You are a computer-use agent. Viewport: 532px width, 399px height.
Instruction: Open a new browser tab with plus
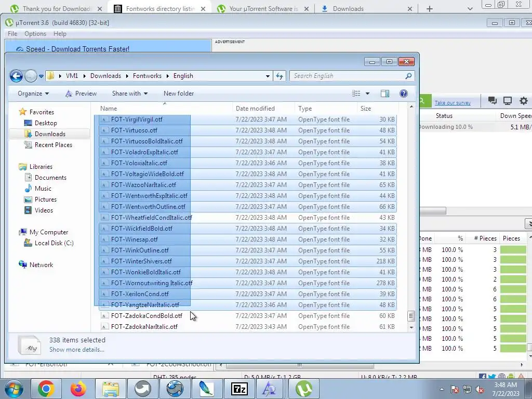pos(430,9)
